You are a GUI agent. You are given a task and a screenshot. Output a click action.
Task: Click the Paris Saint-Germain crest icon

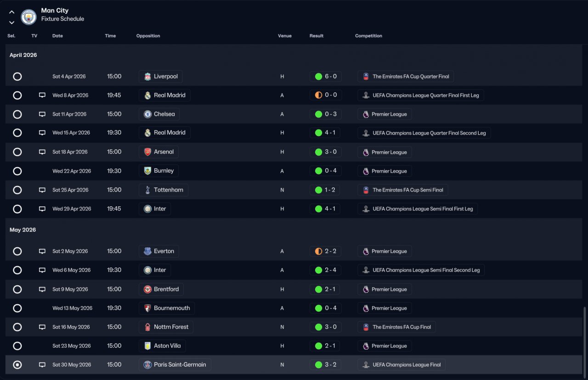[147, 365]
